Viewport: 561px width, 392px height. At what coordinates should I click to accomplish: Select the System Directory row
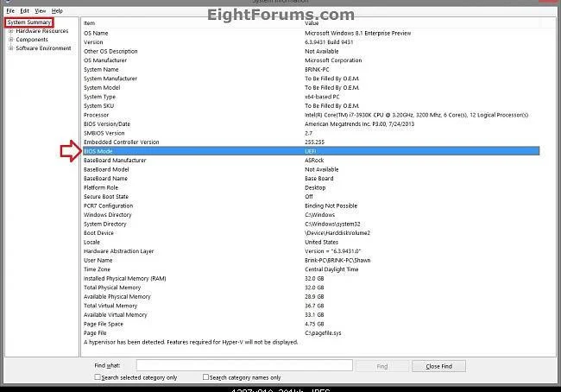311,224
